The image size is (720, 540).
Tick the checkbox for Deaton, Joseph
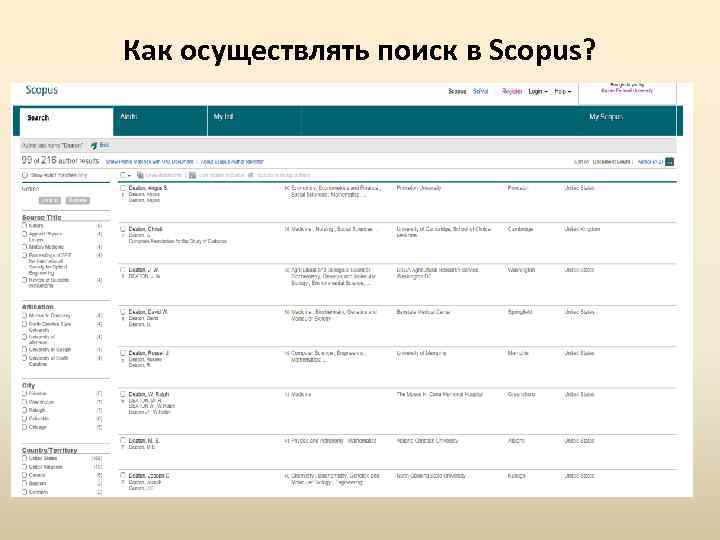click(123, 476)
